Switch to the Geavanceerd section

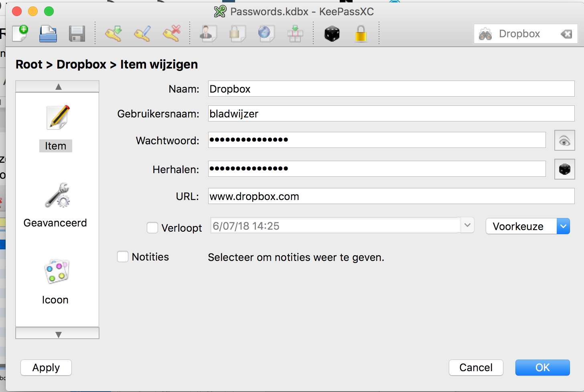pyautogui.click(x=55, y=204)
